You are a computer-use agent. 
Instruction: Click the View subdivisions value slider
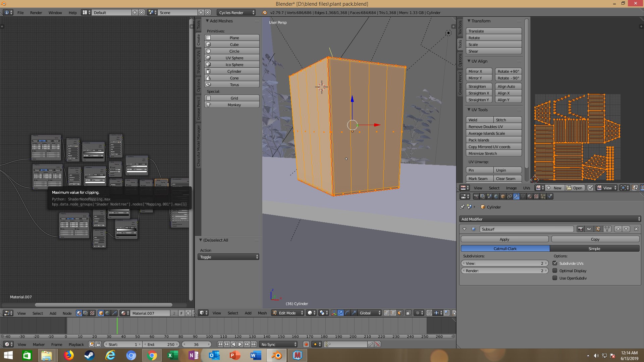click(504, 263)
